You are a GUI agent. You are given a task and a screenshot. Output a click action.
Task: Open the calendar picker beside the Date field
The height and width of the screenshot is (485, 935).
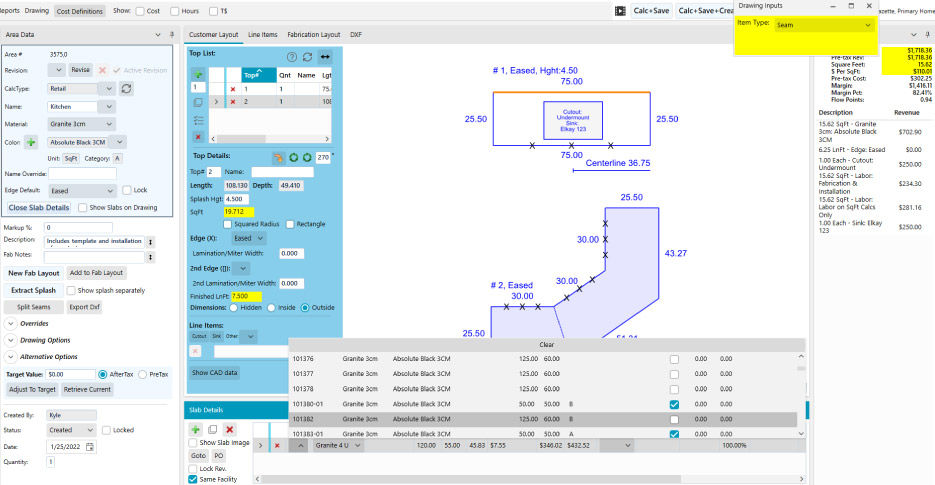tap(90, 445)
